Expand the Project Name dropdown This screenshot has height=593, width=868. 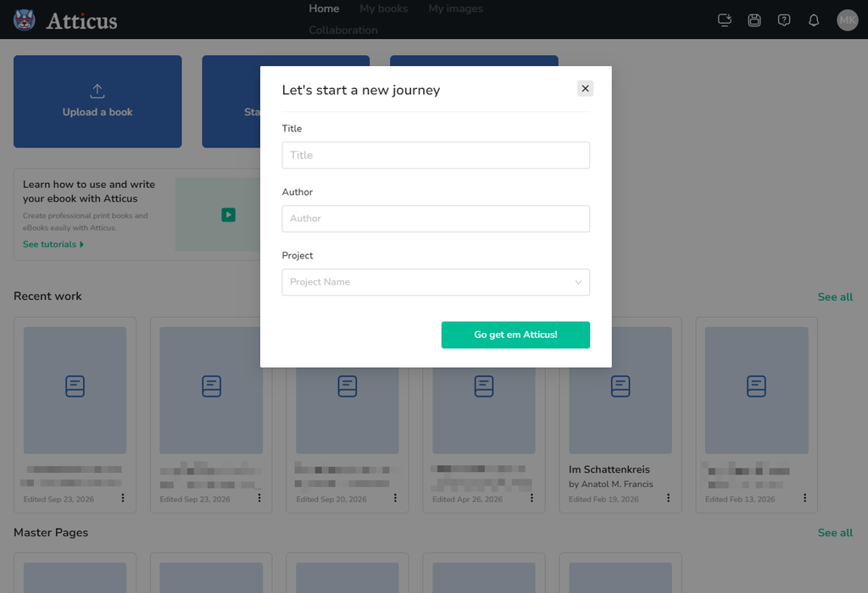(436, 282)
